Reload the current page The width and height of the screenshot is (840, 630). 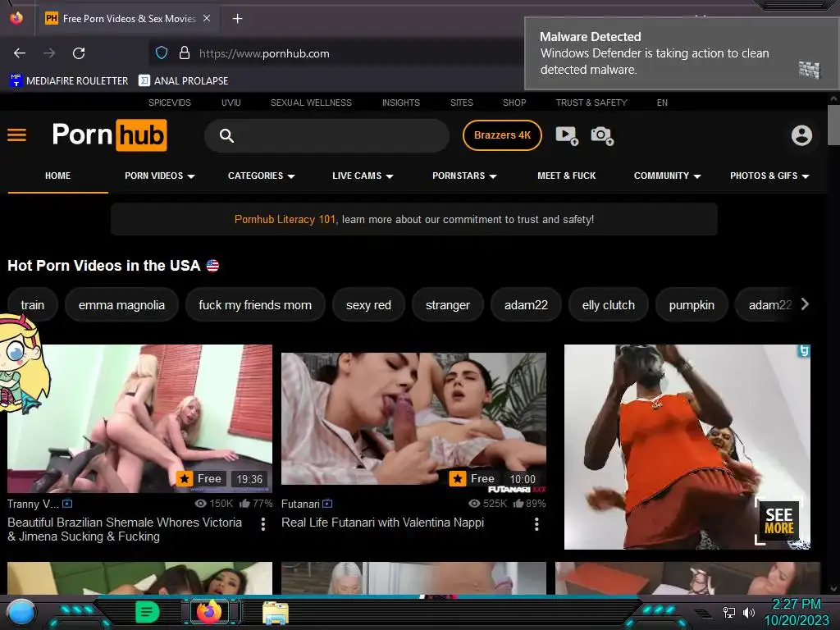tap(79, 53)
